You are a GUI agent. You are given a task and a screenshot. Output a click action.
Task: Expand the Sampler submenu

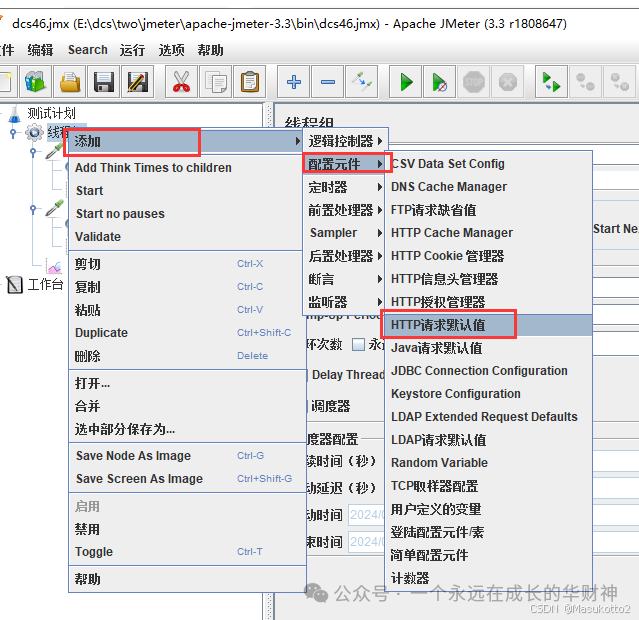[345, 233]
